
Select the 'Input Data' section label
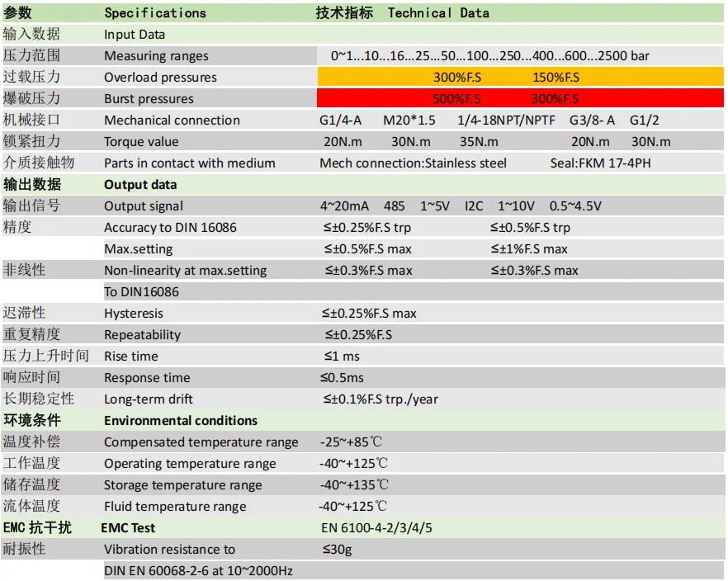(x=135, y=35)
